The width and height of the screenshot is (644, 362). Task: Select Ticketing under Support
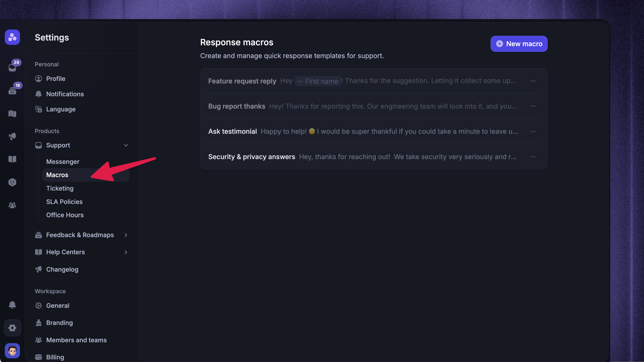click(x=60, y=188)
